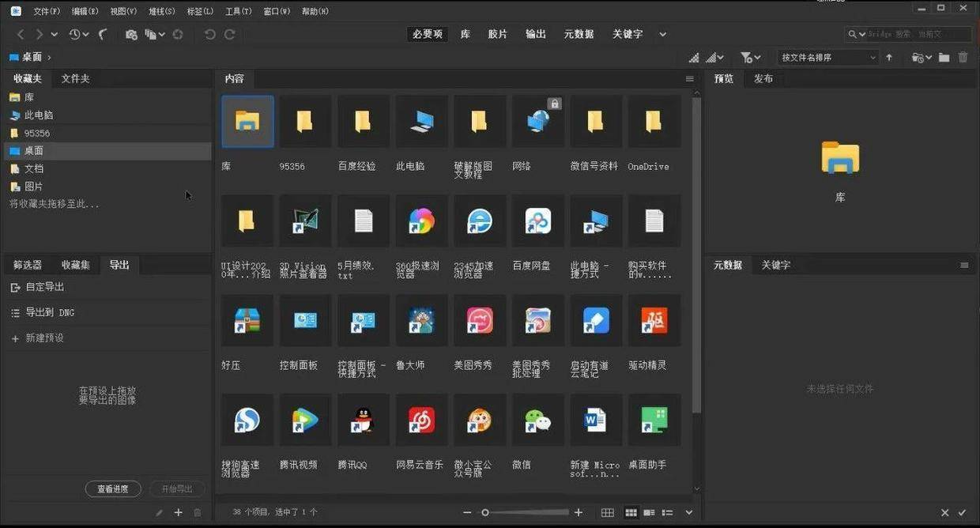
Task: Open the filter funnel icon near sort options
Action: (x=747, y=57)
